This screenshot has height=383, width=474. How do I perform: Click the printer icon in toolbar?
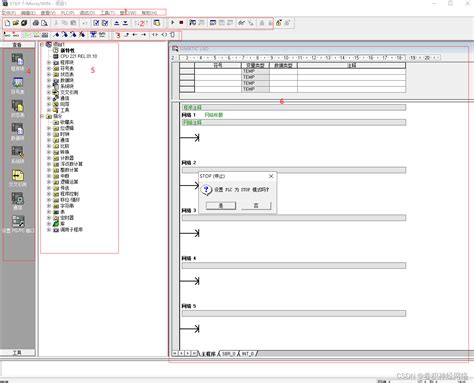pos(35,23)
